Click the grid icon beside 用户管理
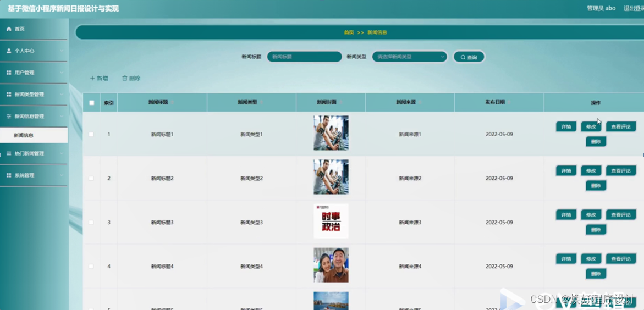Screen dimensions: 644x310 click(x=9, y=72)
